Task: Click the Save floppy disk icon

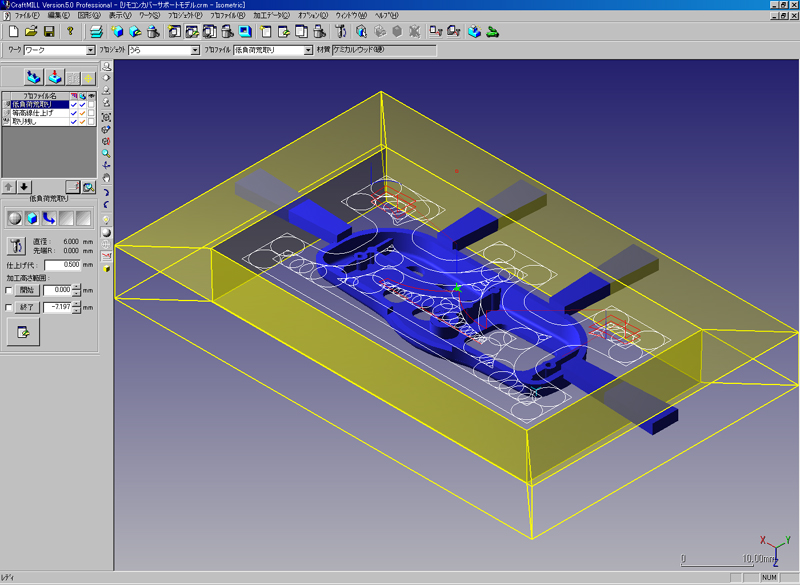Action: (x=47, y=32)
